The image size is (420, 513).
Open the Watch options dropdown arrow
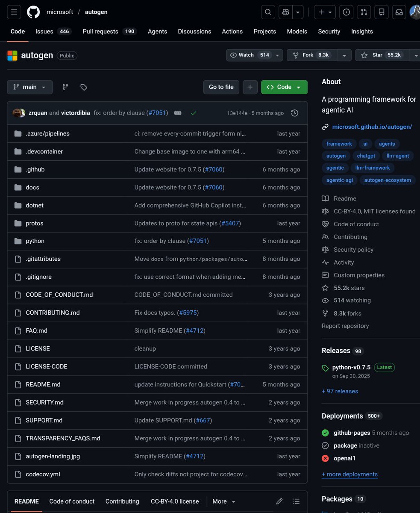[277, 55]
